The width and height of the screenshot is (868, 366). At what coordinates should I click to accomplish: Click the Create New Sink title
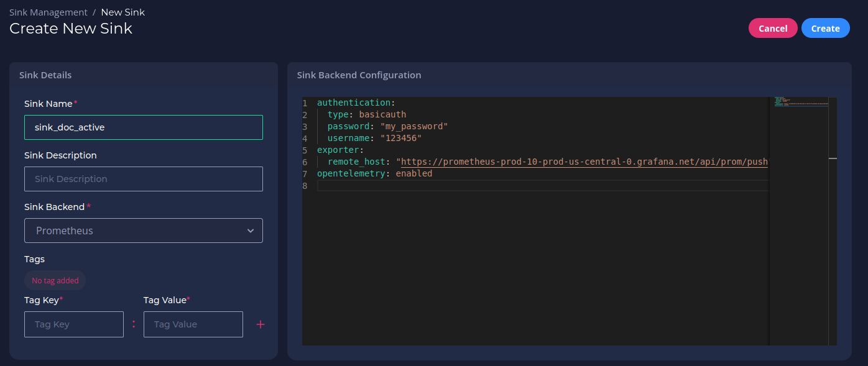[x=71, y=29]
